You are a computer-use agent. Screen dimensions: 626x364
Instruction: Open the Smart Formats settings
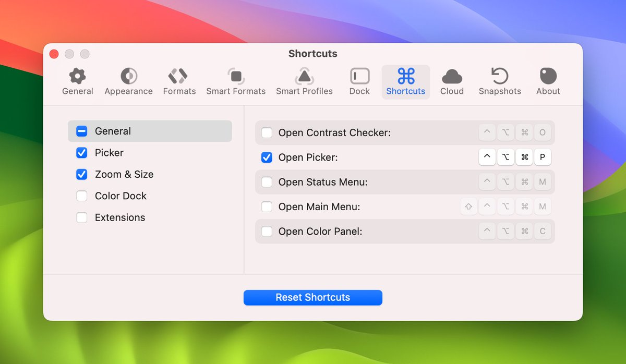pos(236,81)
